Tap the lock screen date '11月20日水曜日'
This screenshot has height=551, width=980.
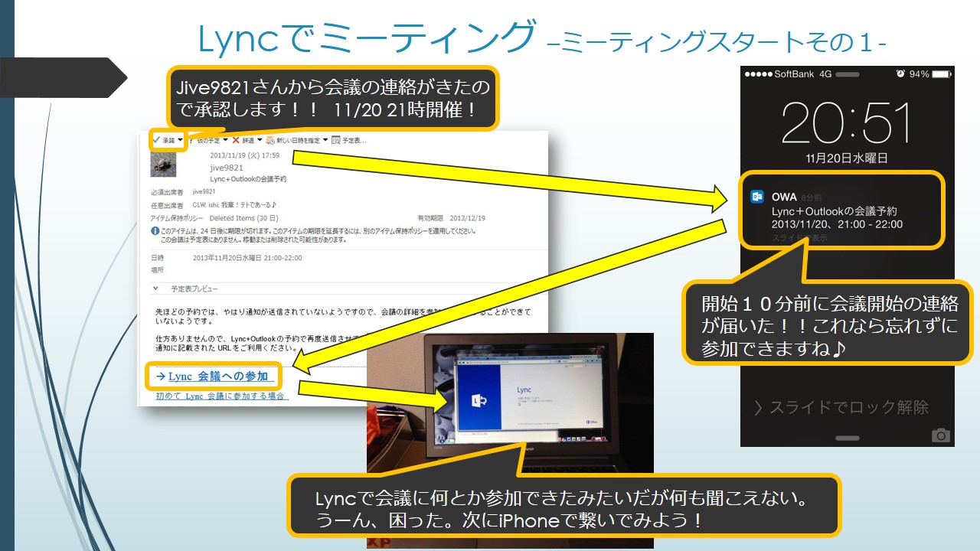(848, 158)
